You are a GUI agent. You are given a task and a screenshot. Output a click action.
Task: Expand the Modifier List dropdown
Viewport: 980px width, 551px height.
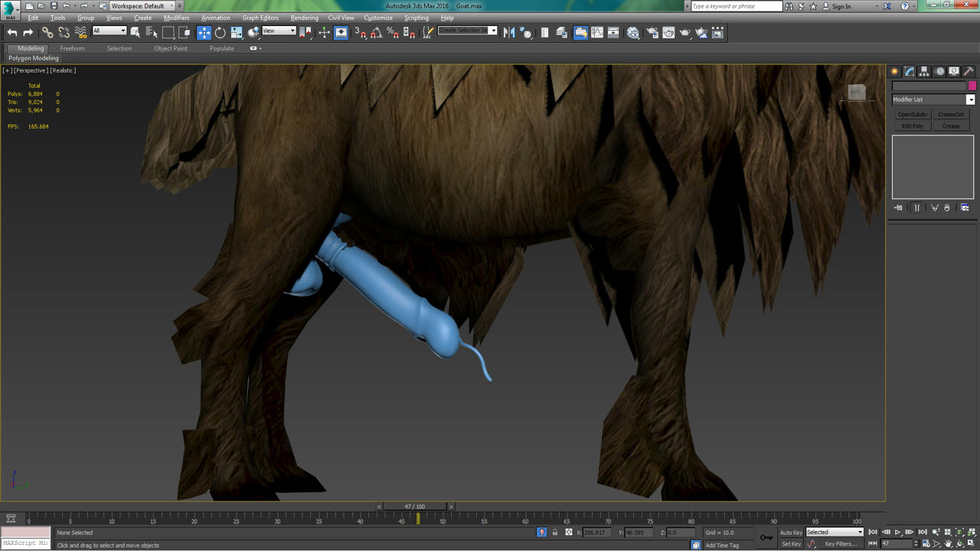970,99
